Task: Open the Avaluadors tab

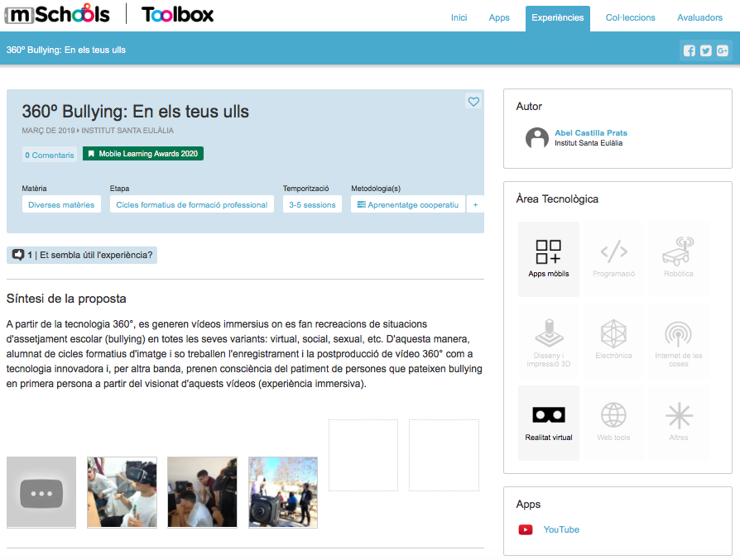Action: (699, 18)
